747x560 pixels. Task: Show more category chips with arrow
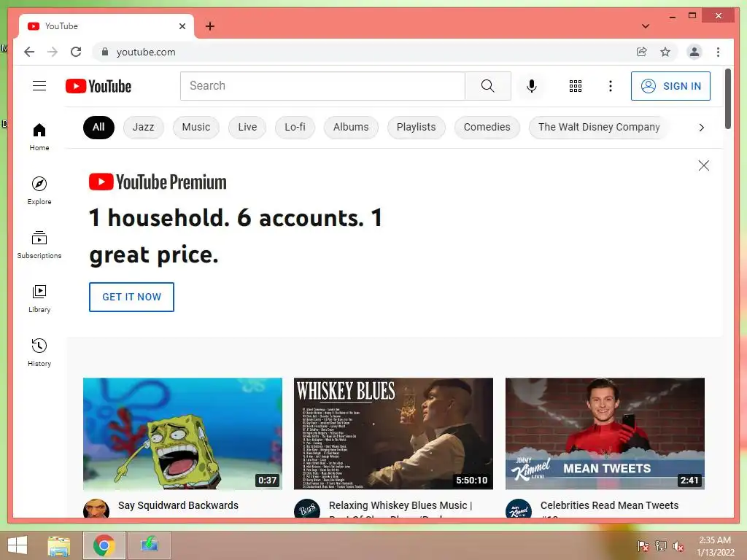[x=701, y=128]
